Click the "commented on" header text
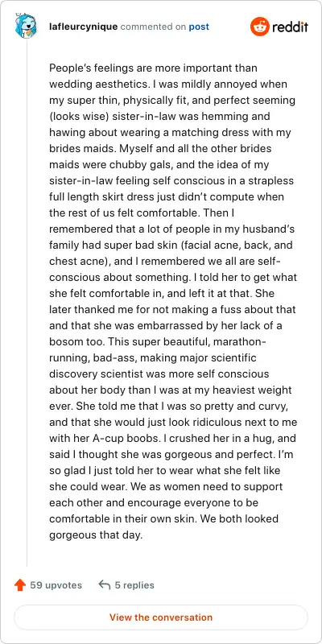This screenshot has width=322, height=644. pos(153,27)
